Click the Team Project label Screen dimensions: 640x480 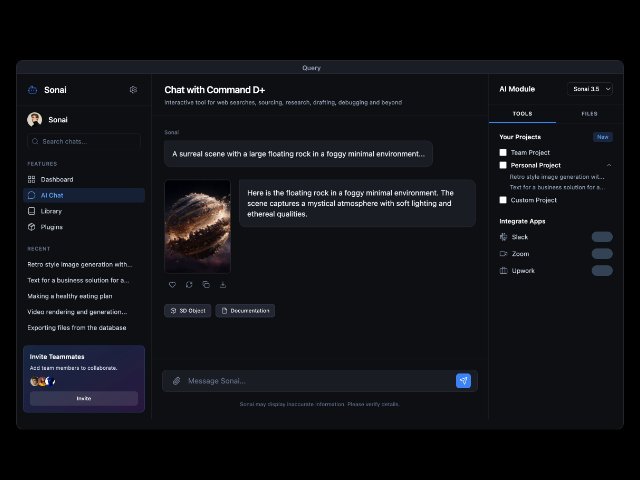click(x=530, y=152)
